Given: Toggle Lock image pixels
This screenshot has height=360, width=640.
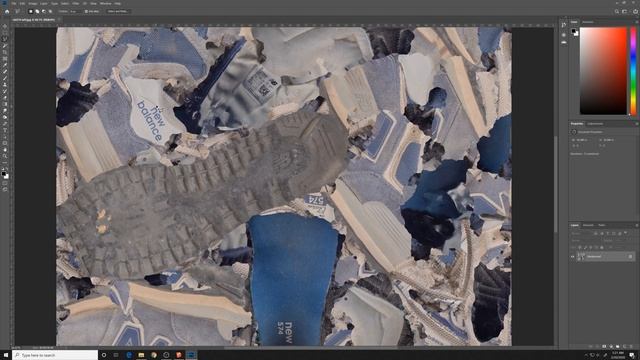Looking at the screenshot, I should [585, 247].
